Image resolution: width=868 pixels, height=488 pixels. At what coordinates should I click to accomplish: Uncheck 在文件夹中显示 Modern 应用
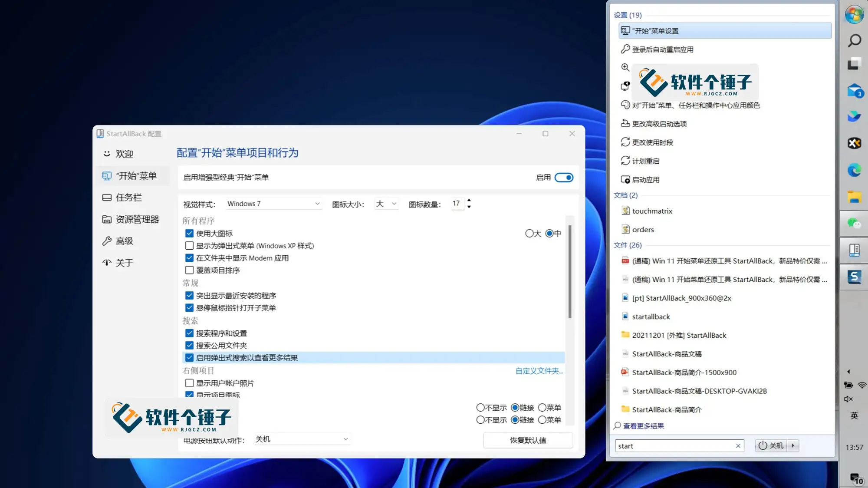189,258
